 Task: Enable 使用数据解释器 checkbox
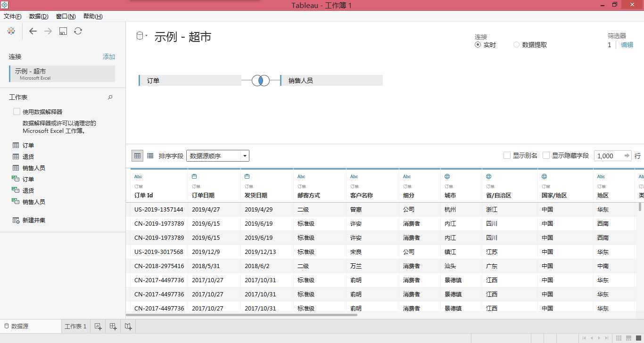pos(17,112)
